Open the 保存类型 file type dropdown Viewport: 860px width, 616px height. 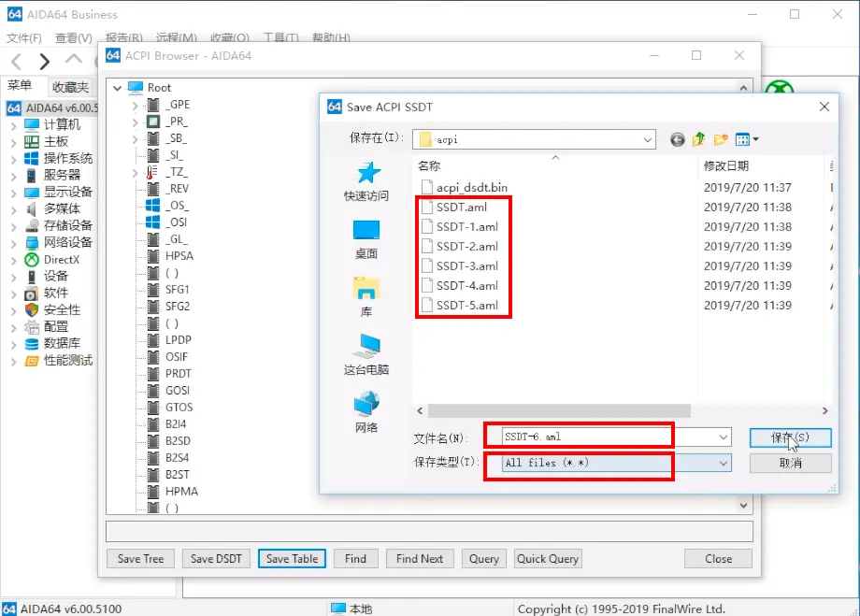(724, 464)
